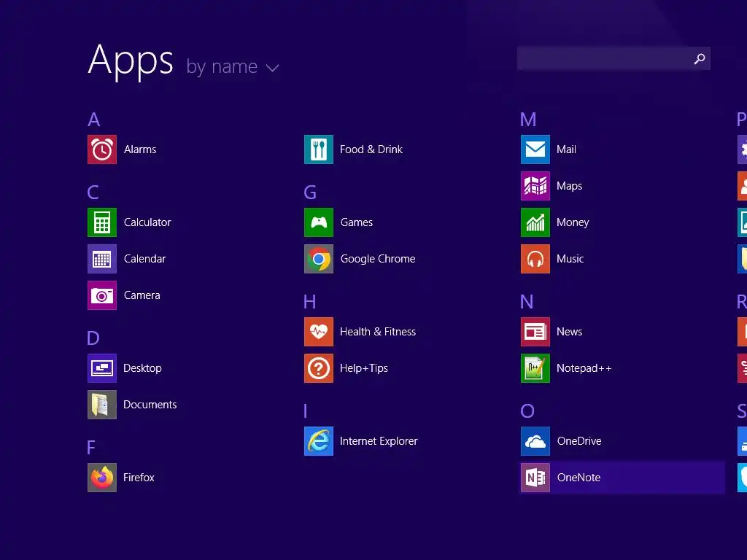Click the "Food & Drink" label

[x=371, y=149]
